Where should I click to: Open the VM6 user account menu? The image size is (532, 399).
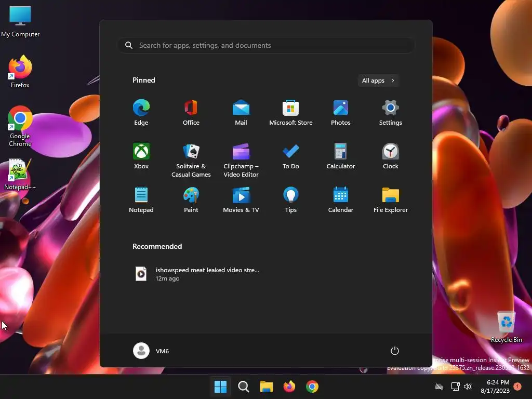click(151, 351)
